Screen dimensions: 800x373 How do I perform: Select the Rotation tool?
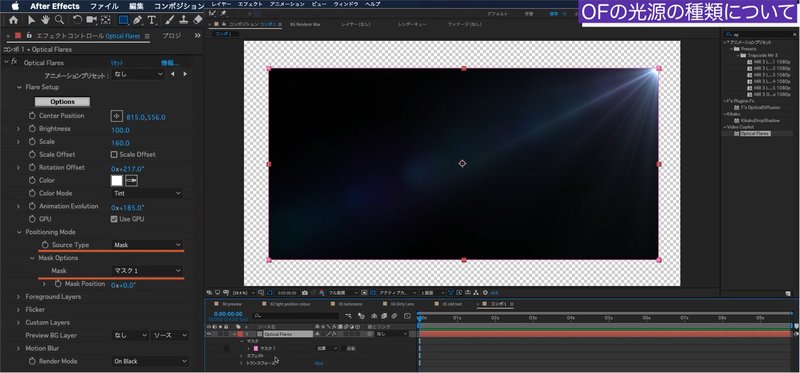(x=77, y=20)
